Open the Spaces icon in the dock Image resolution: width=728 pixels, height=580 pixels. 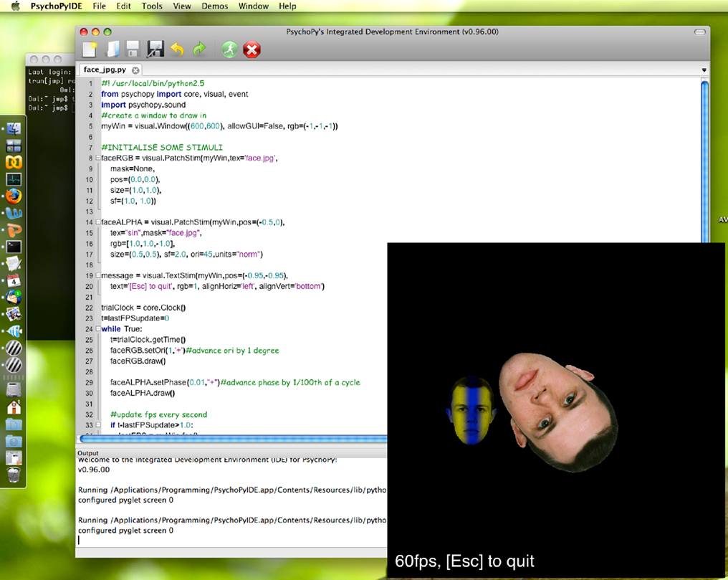point(14,146)
